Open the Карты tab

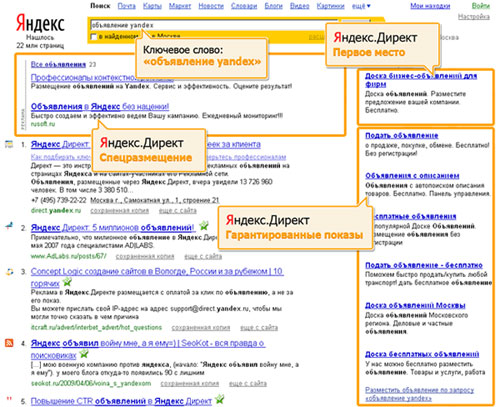pyautogui.click(x=152, y=6)
